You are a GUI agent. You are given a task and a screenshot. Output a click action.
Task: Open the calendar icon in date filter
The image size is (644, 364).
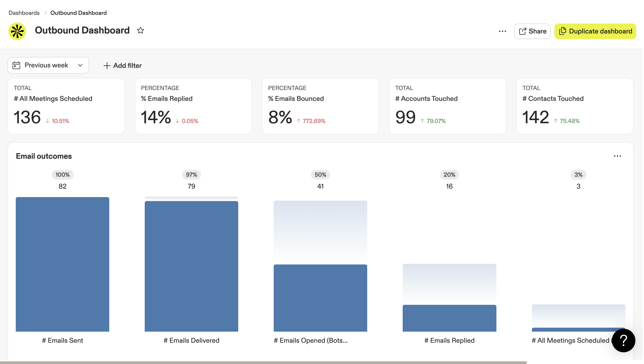coord(16,65)
